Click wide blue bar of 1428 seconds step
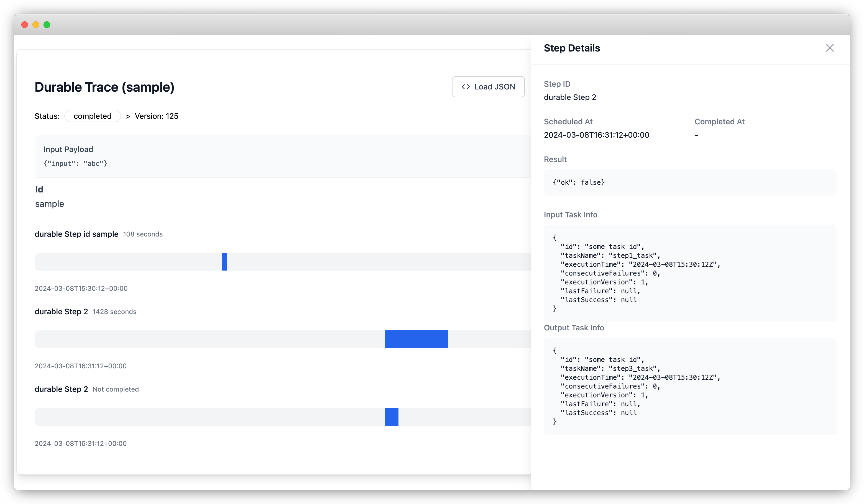This screenshot has width=864, height=504. pyautogui.click(x=416, y=339)
